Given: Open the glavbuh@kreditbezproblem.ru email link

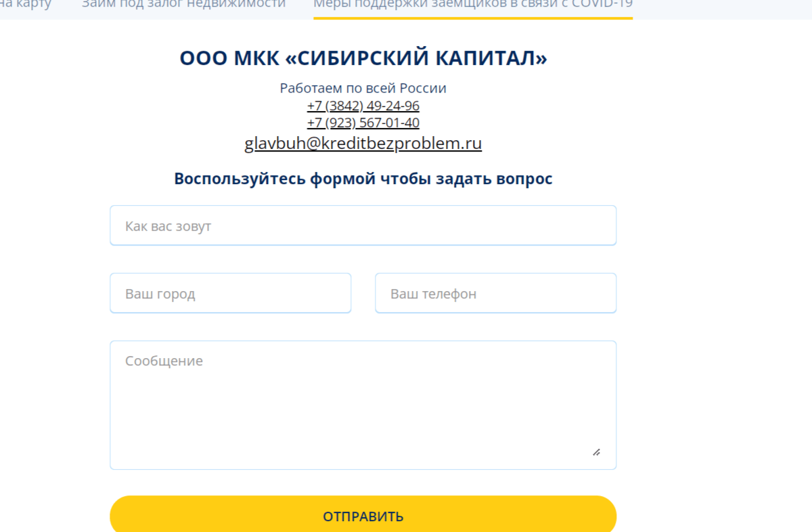Looking at the screenshot, I should [x=363, y=143].
